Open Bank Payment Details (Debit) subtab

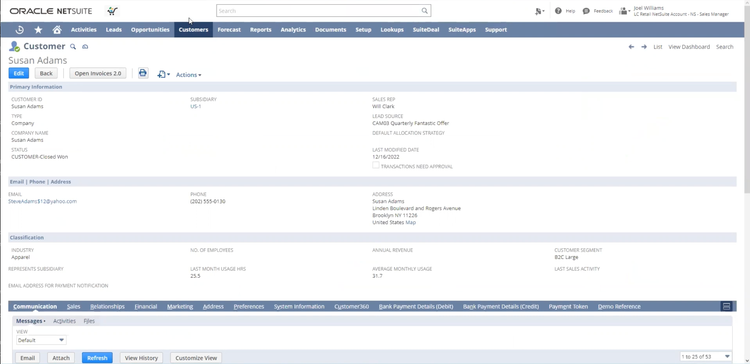click(x=416, y=307)
